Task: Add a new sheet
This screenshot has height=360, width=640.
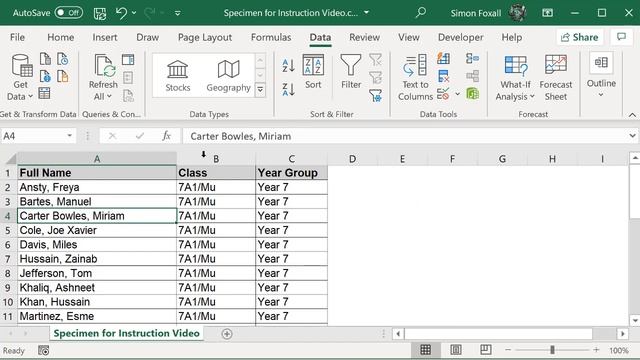Action: click(227, 334)
